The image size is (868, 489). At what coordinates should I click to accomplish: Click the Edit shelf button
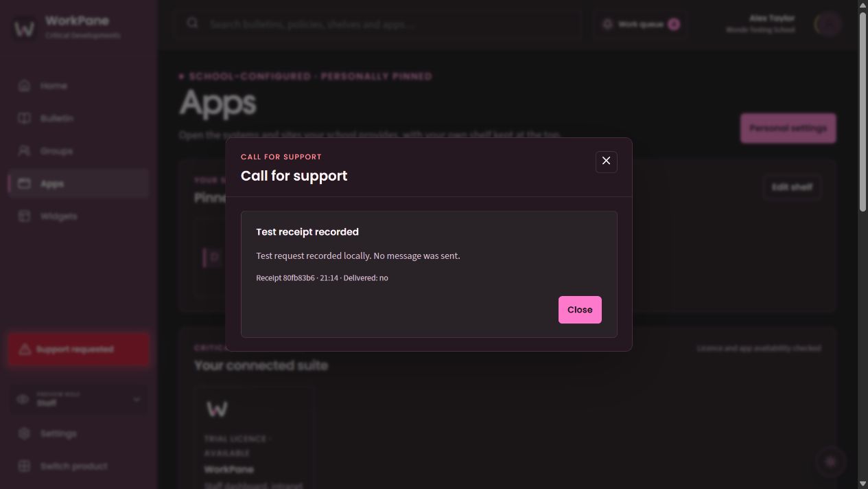(792, 187)
